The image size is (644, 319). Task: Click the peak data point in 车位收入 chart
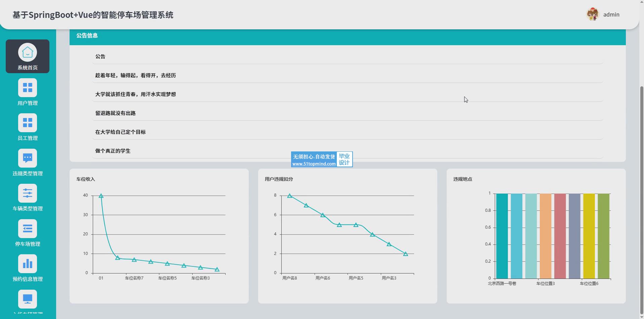(x=101, y=196)
